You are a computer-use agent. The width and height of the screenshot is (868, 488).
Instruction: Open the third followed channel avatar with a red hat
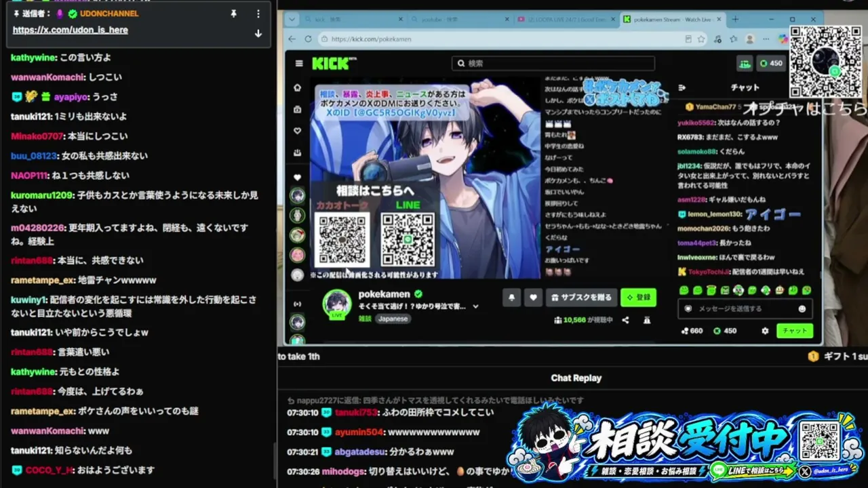[297, 235]
